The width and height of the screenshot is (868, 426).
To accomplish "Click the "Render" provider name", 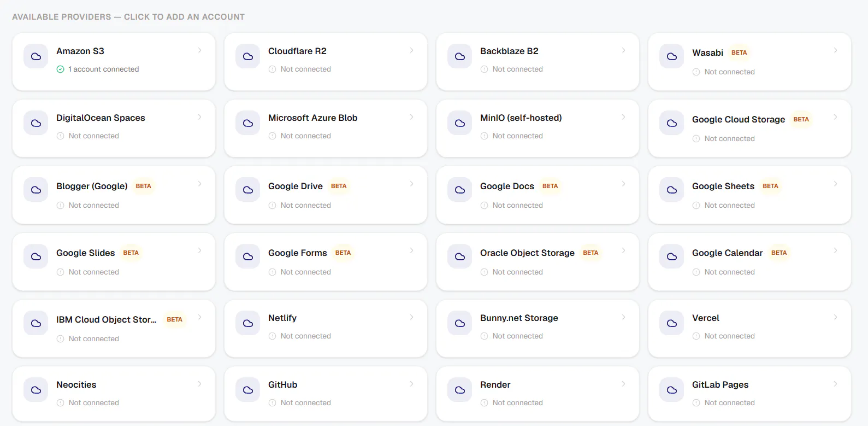I will coord(495,385).
